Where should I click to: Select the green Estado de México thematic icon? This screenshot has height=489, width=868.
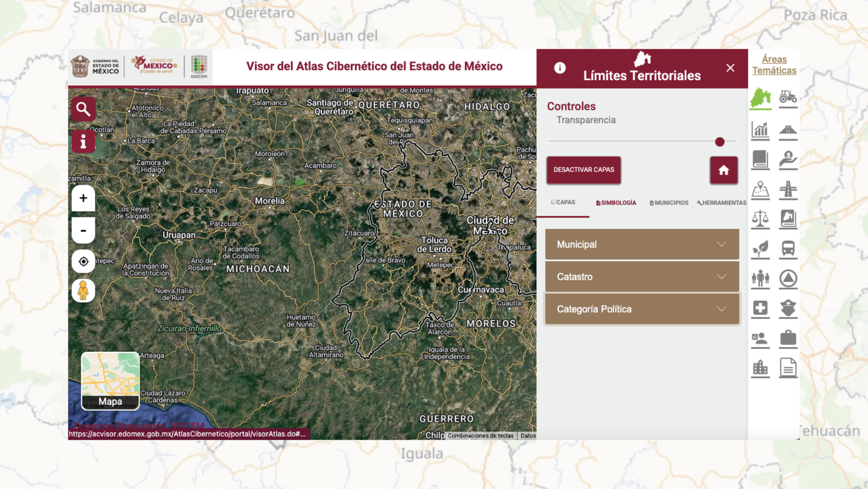pyautogui.click(x=759, y=97)
